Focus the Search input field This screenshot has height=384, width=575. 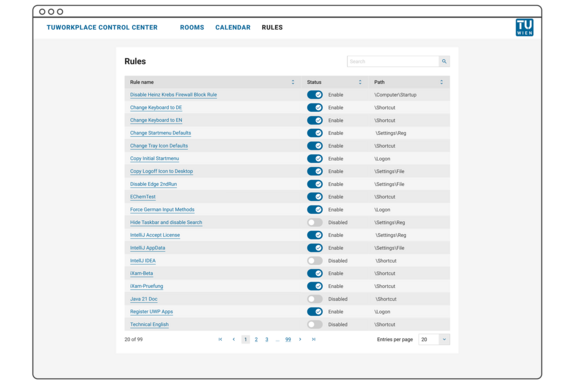tap(393, 61)
